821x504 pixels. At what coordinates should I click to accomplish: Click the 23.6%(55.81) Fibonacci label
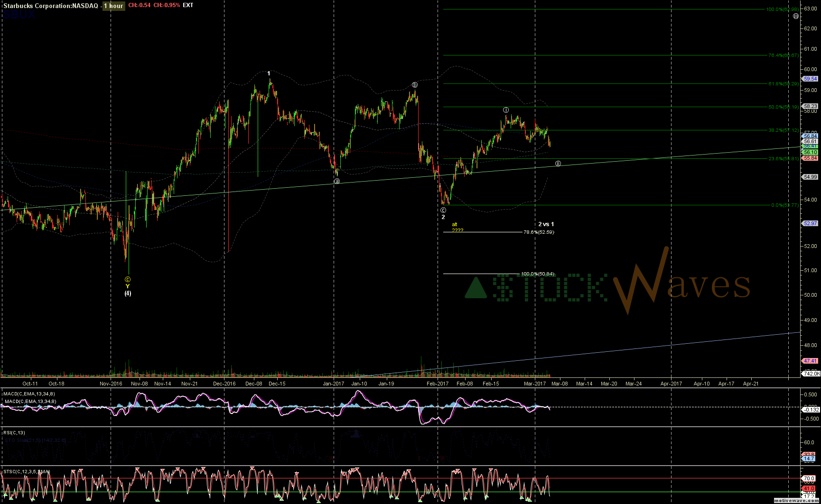coord(783,159)
